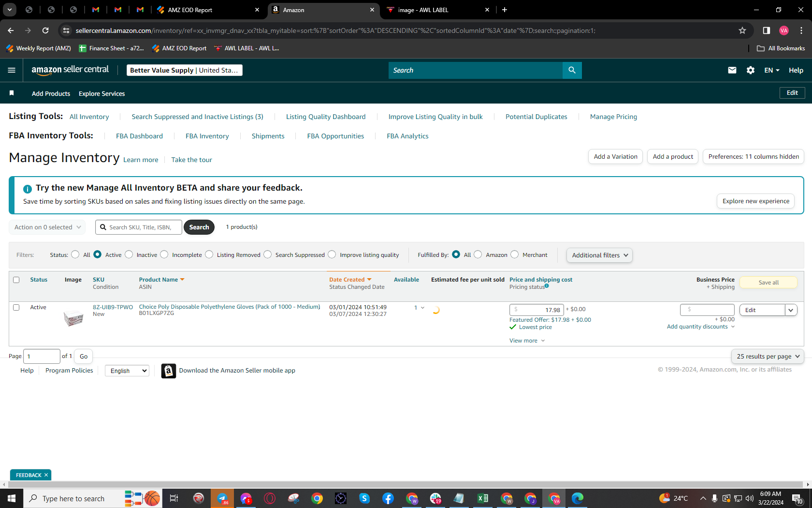The width and height of the screenshot is (812, 508).
Task: Expand the Available quantity chevron
Action: [x=423, y=308]
